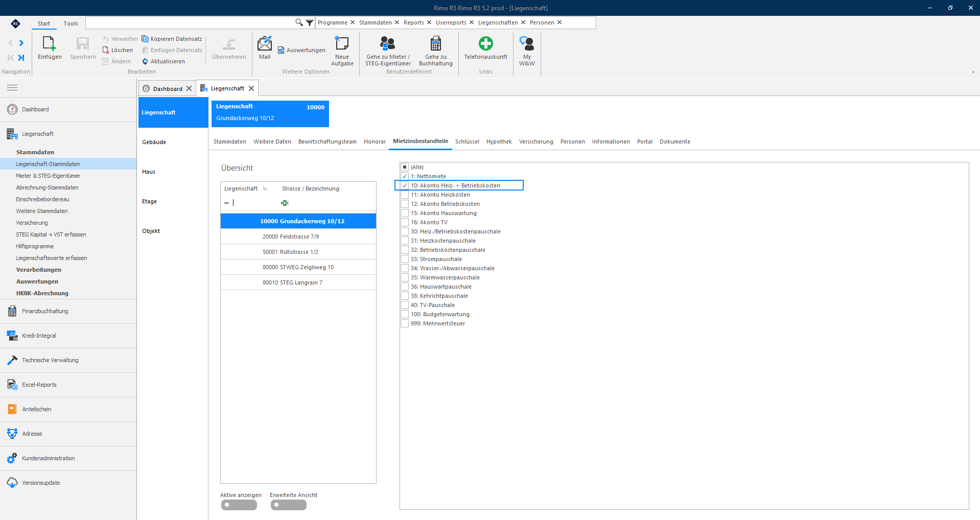Screen dimensions: 980x520
Task: Uncheck 1: Nettomiete checkbox
Action: [405, 176]
